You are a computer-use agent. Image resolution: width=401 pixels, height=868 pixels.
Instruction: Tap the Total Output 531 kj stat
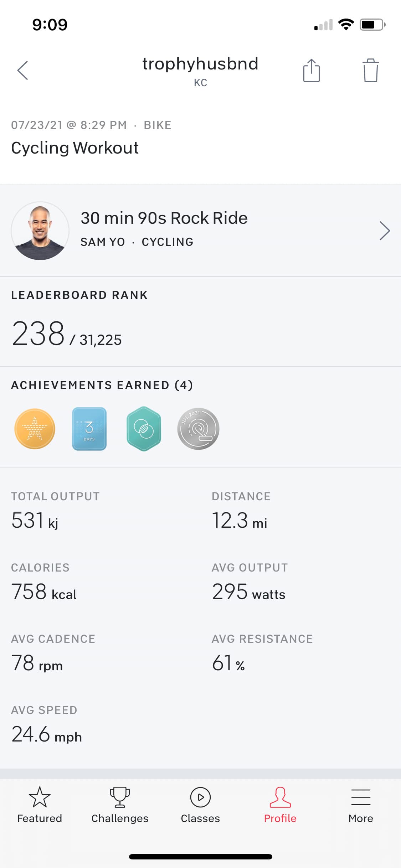pyautogui.click(x=35, y=520)
